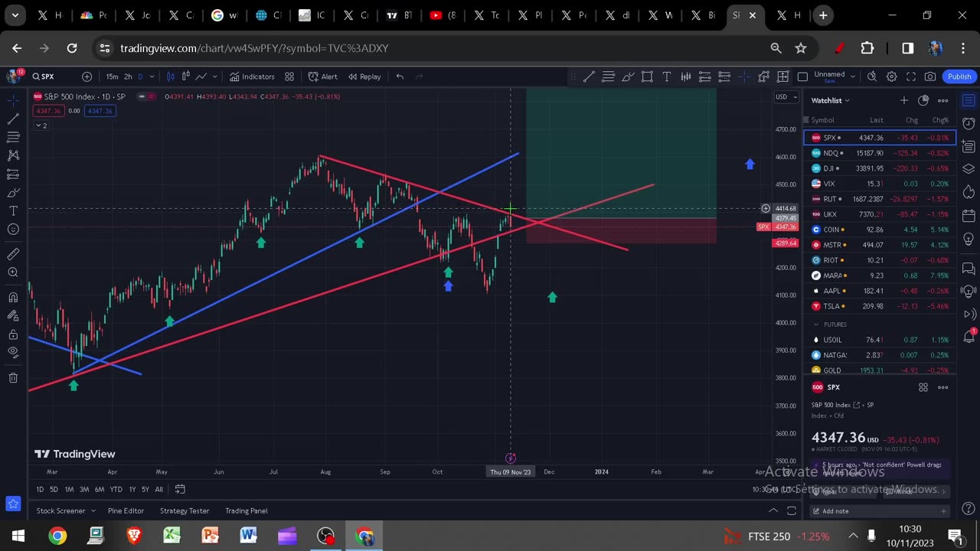Select the horizontal ray lines tool in favorites bar

point(608,77)
